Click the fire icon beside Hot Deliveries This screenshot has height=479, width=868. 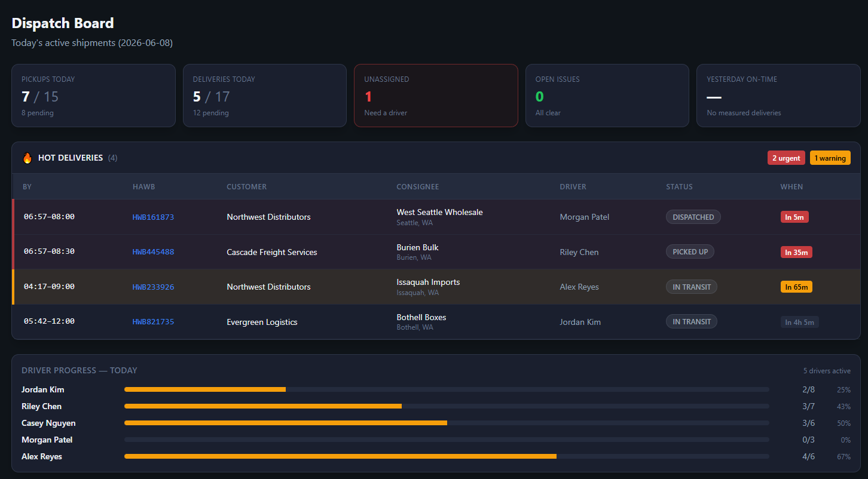point(27,158)
